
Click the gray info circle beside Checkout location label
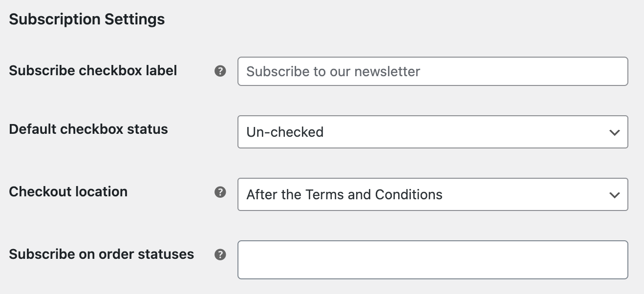pyautogui.click(x=220, y=192)
